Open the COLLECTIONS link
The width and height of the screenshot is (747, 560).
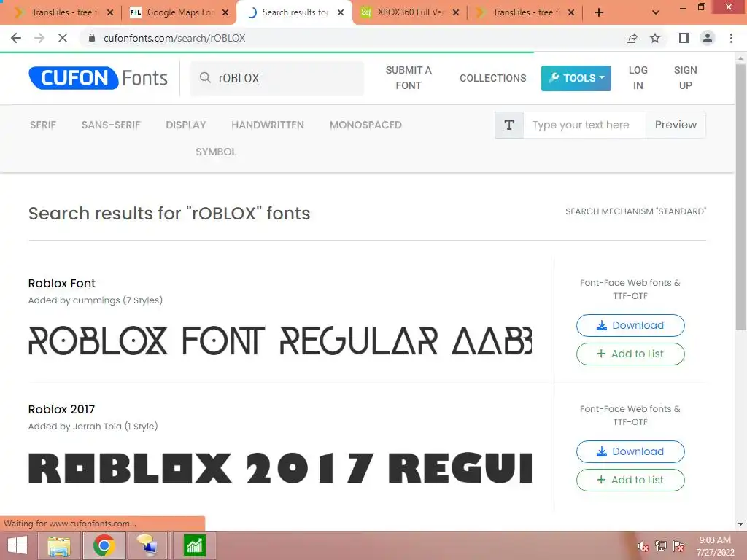pyautogui.click(x=492, y=78)
